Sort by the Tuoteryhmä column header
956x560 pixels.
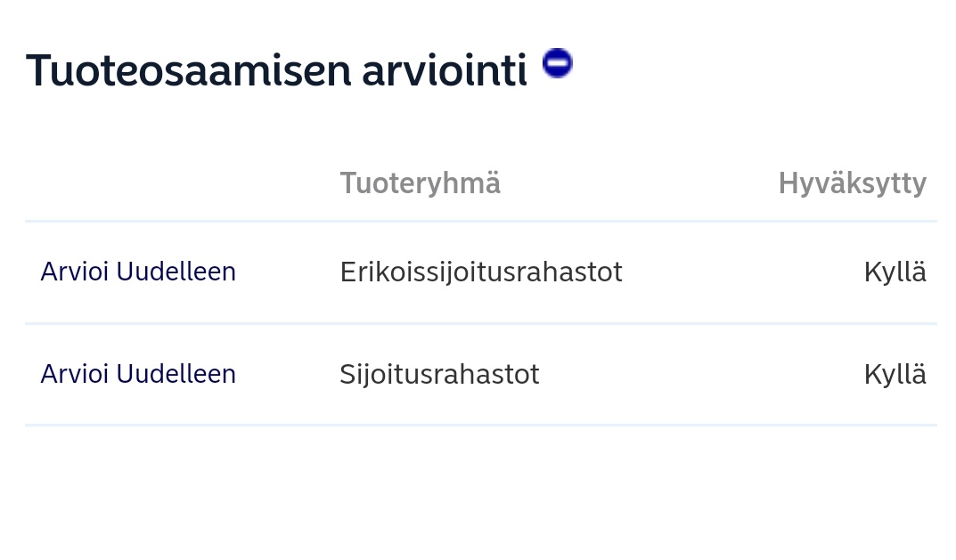click(420, 183)
